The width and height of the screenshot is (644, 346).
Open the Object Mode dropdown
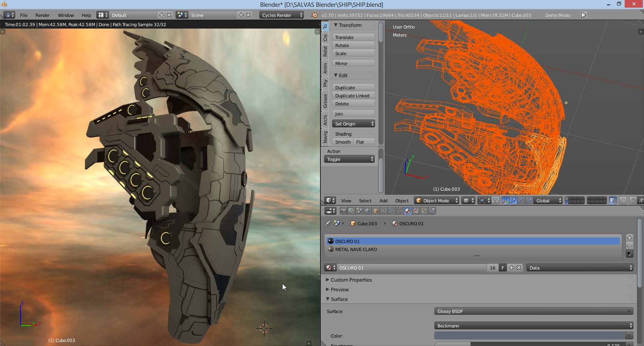(437, 200)
